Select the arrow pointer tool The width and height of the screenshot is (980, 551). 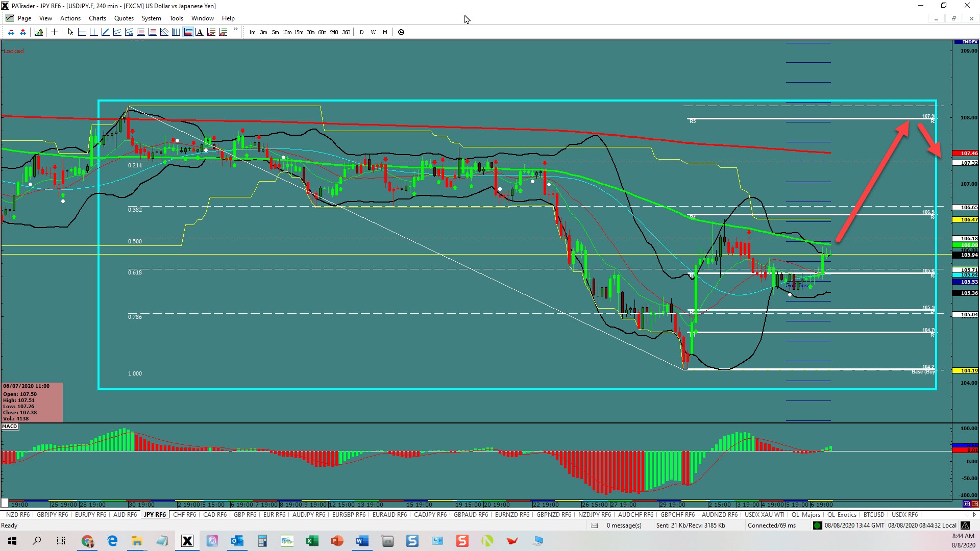point(70,32)
